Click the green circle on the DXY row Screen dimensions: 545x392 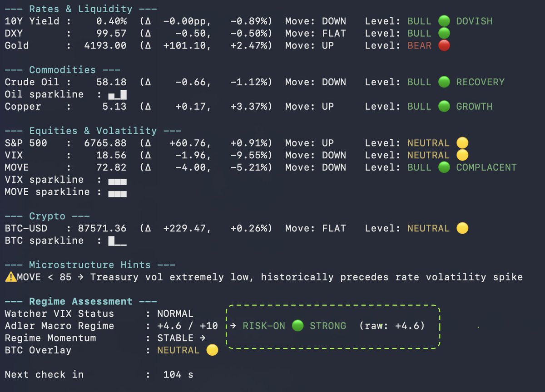click(x=444, y=33)
